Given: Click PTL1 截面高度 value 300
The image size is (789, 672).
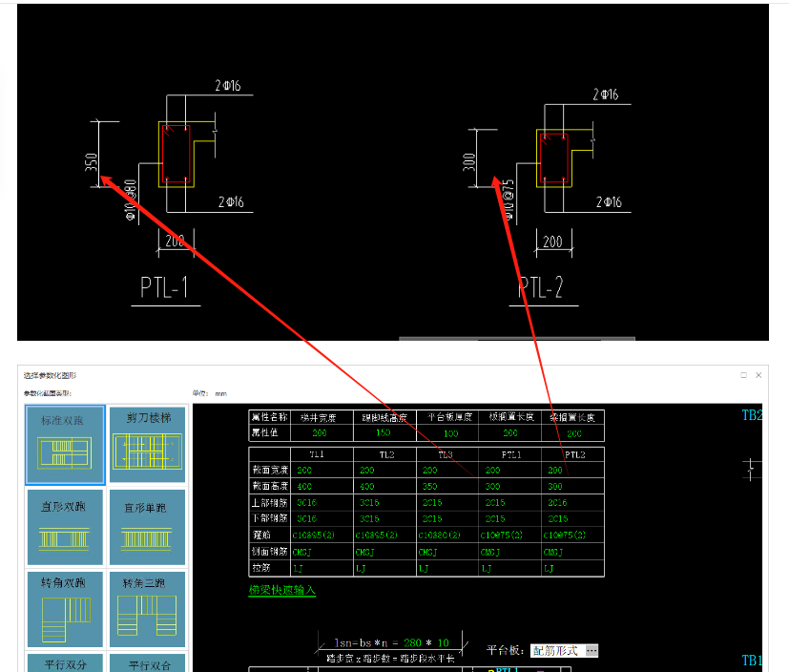Looking at the screenshot, I should tap(492, 486).
